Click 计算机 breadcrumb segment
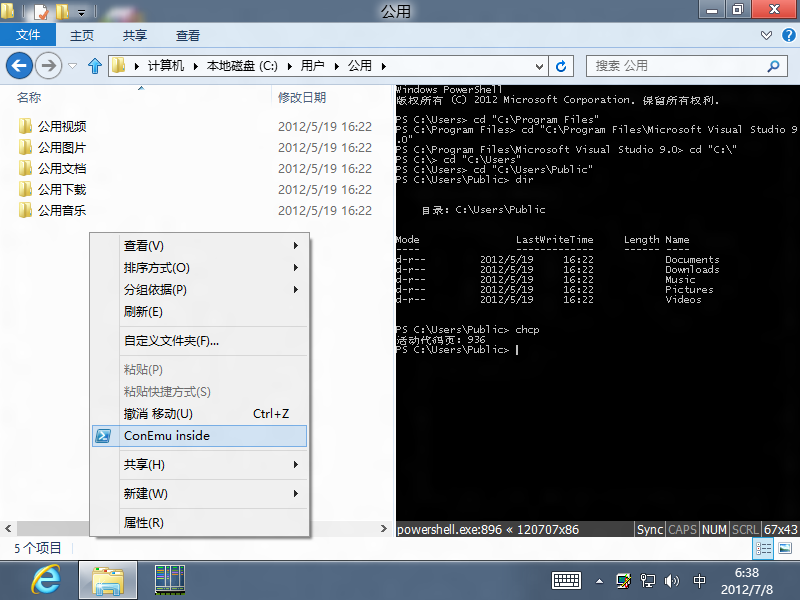 [166, 66]
